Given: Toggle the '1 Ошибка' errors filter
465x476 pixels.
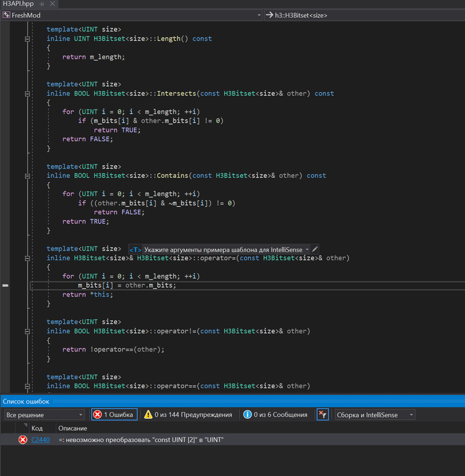Looking at the screenshot, I should pos(114,415).
